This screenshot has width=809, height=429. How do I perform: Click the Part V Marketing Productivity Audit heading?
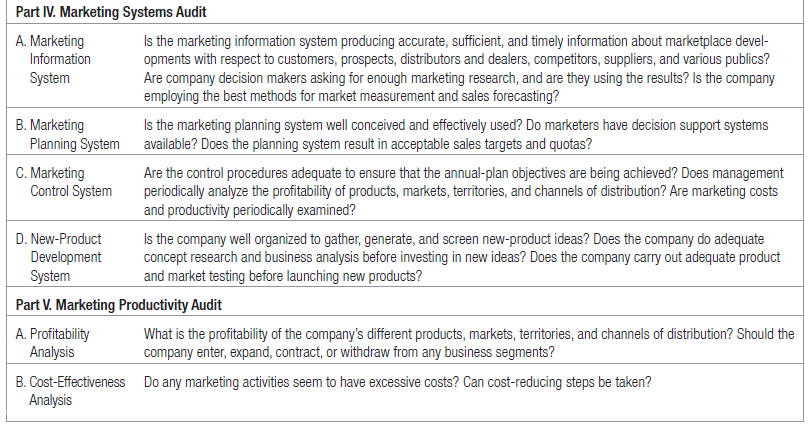(118, 304)
